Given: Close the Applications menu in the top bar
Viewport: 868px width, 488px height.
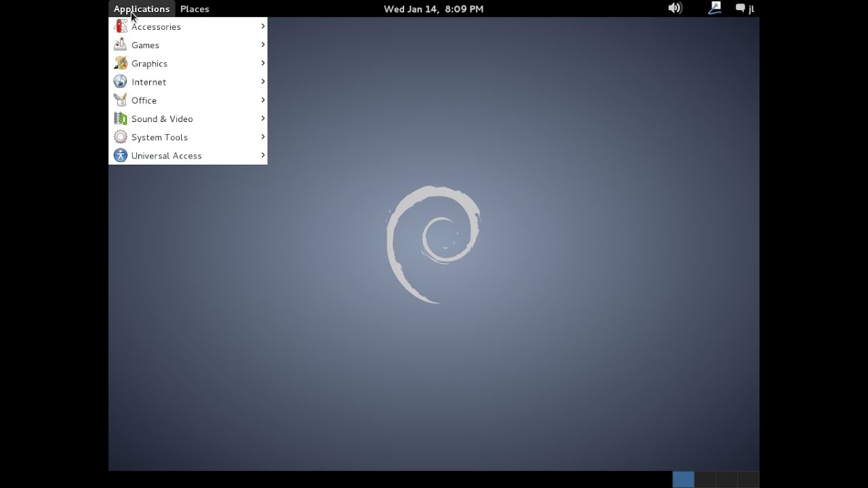Looking at the screenshot, I should [142, 9].
